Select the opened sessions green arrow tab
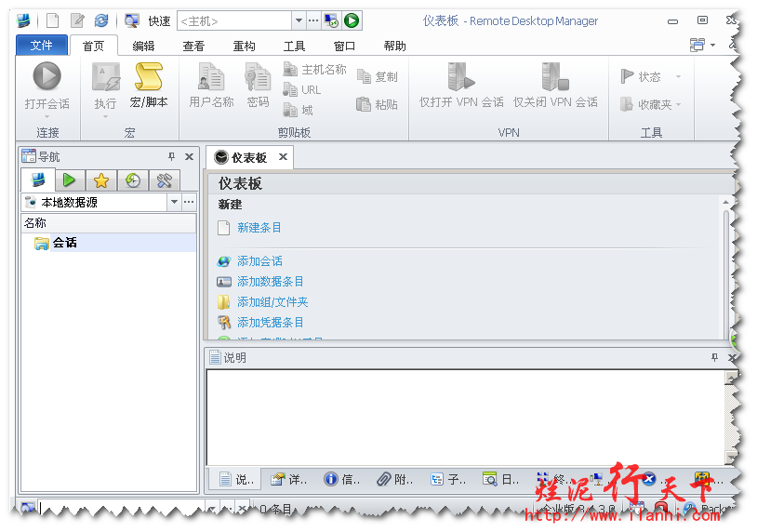The image size is (757, 532). point(70,180)
